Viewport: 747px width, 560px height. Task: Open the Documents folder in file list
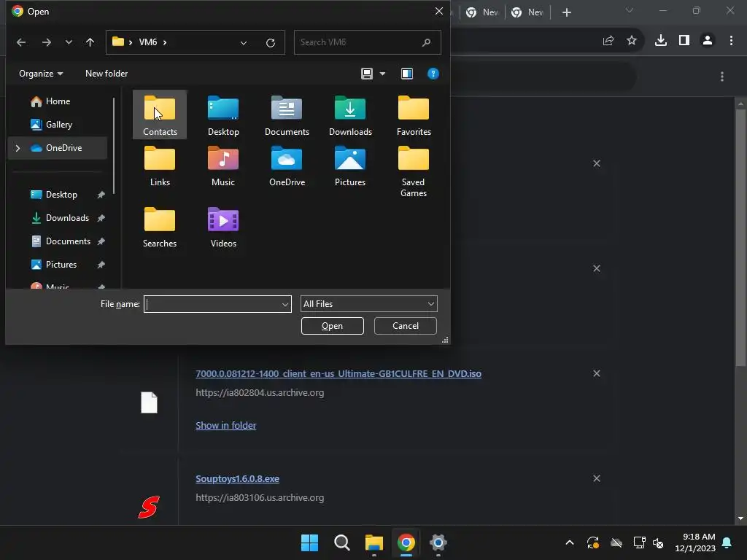(287, 115)
